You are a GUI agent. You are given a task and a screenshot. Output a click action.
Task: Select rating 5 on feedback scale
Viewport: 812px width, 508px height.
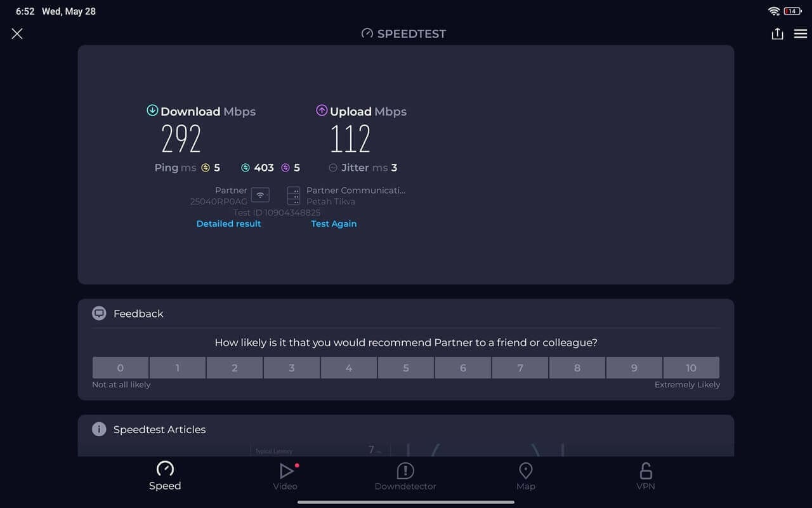tap(406, 368)
